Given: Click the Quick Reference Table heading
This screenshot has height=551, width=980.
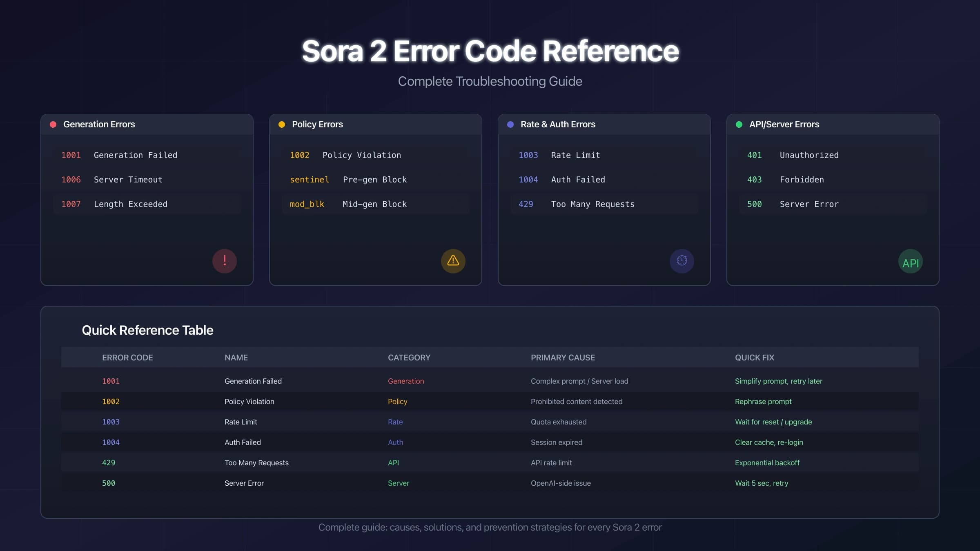Looking at the screenshot, I should click(147, 330).
